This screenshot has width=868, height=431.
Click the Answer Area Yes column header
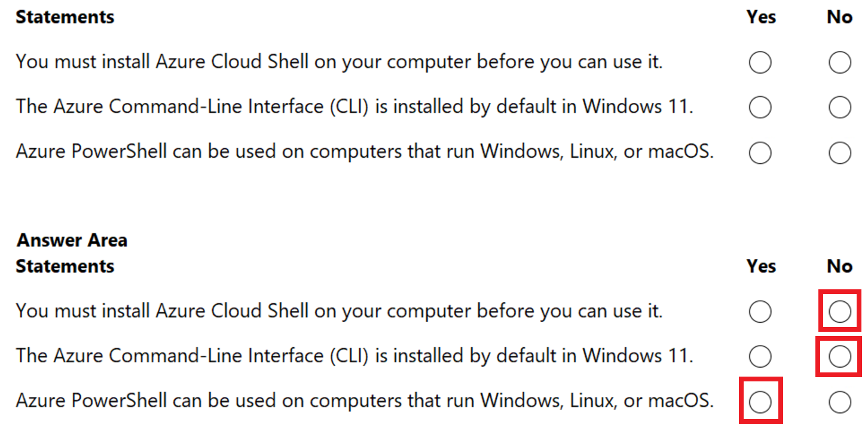tap(760, 266)
